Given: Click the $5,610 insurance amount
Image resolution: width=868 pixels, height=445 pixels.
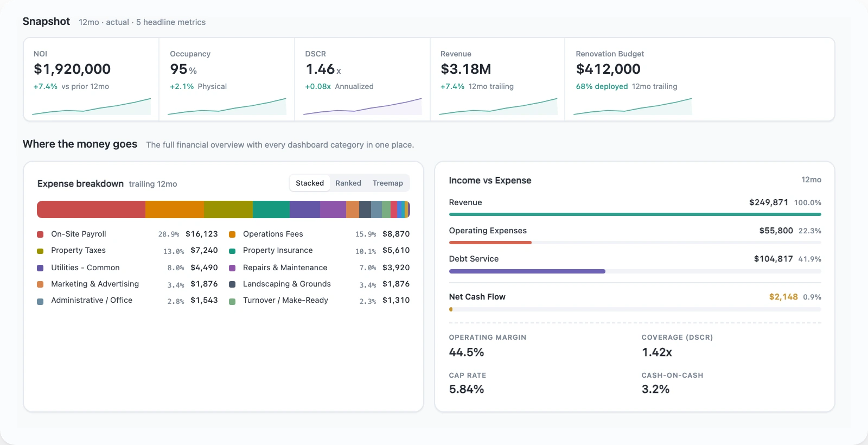Looking at the screenshot, I should [396, 250].
